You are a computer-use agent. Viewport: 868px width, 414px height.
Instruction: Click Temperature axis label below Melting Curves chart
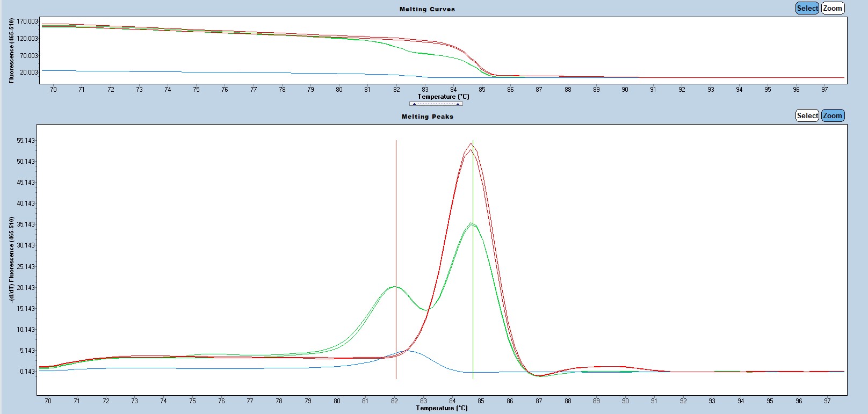click(x=443, y=97)
